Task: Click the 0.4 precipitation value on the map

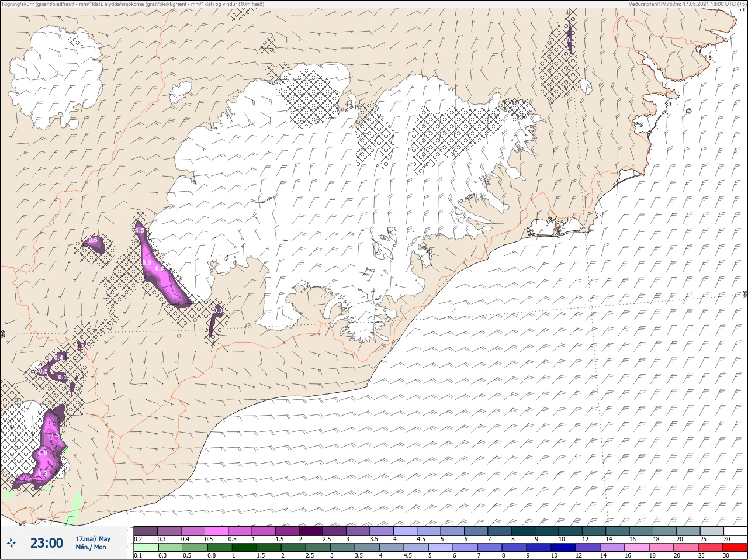Action: tap(58, 358)
